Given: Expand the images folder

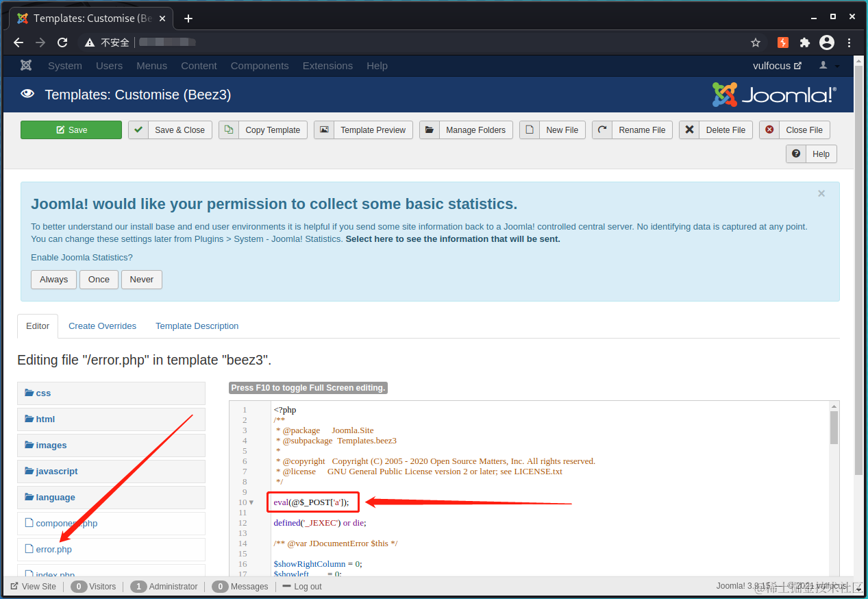Looking at the screenshot, I should [111, 445].
